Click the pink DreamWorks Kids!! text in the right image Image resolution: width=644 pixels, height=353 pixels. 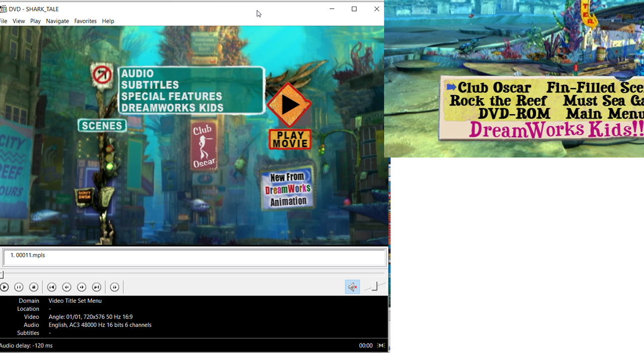pos(556,129)
